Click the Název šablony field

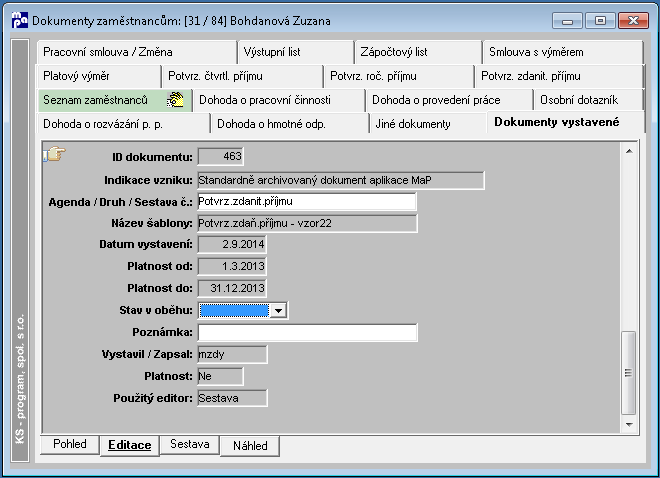pyautogui.click(x=307, y=223)
